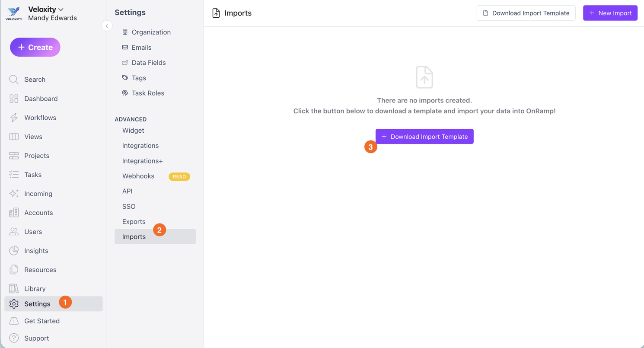Click the Workflows lightning bolt icon
The height and width of the screenshot is (348, 644).
pos(14,118)
